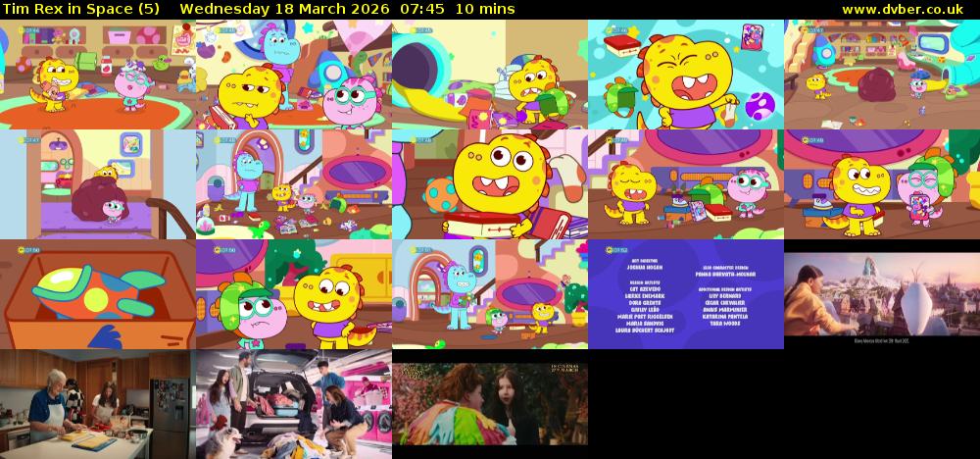Select close-up of yellow dinosaur holding red book
Screen dimensions: 980x459
click(x=489, y=184)
